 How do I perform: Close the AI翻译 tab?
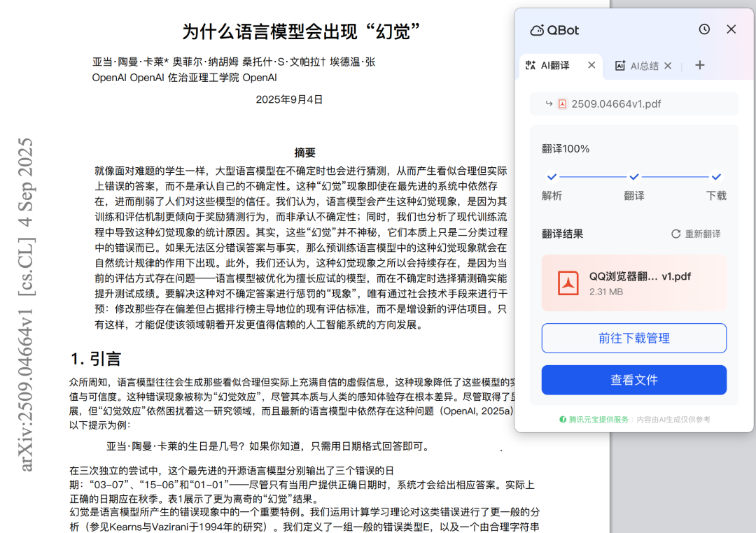click(x=591, y=65)
